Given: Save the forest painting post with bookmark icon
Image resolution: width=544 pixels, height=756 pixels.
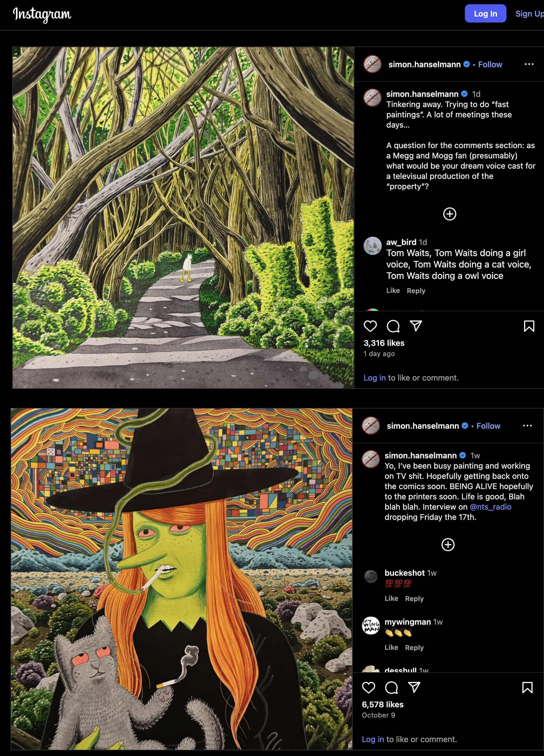Looking at the screenshot, I should pos(529,326).
